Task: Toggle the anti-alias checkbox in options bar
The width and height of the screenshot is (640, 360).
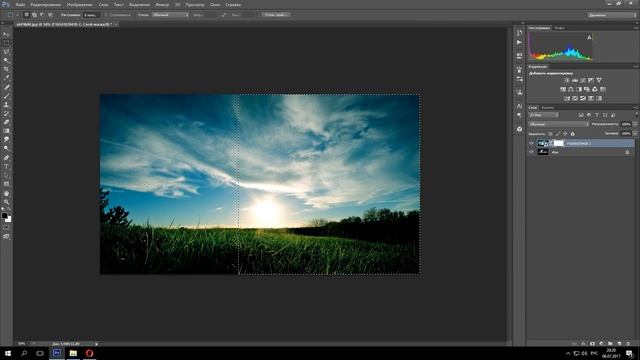Action: click(x=106, y=15)
